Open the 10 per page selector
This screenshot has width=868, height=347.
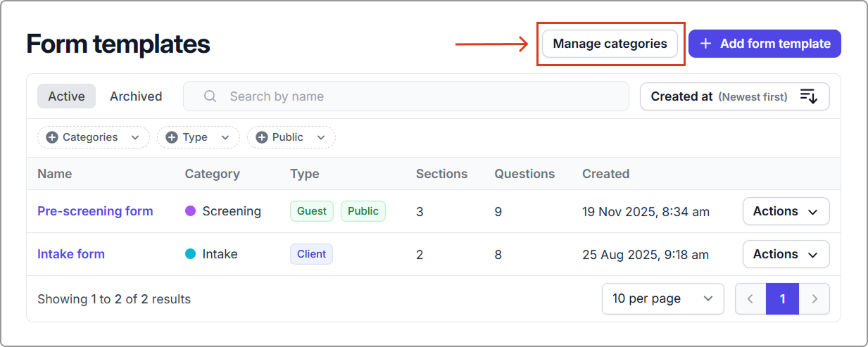point(662,298)
